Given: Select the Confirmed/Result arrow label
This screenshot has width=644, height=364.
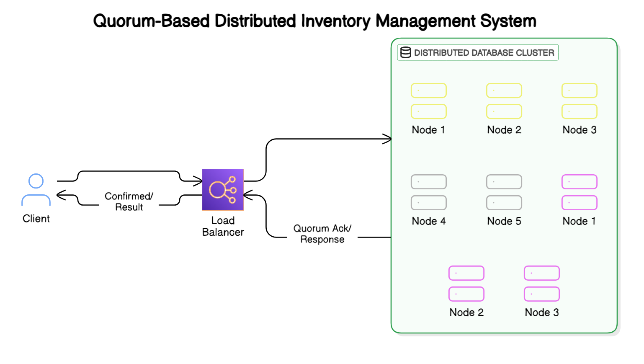Looking at the screenshot, I should pos(129,201).
